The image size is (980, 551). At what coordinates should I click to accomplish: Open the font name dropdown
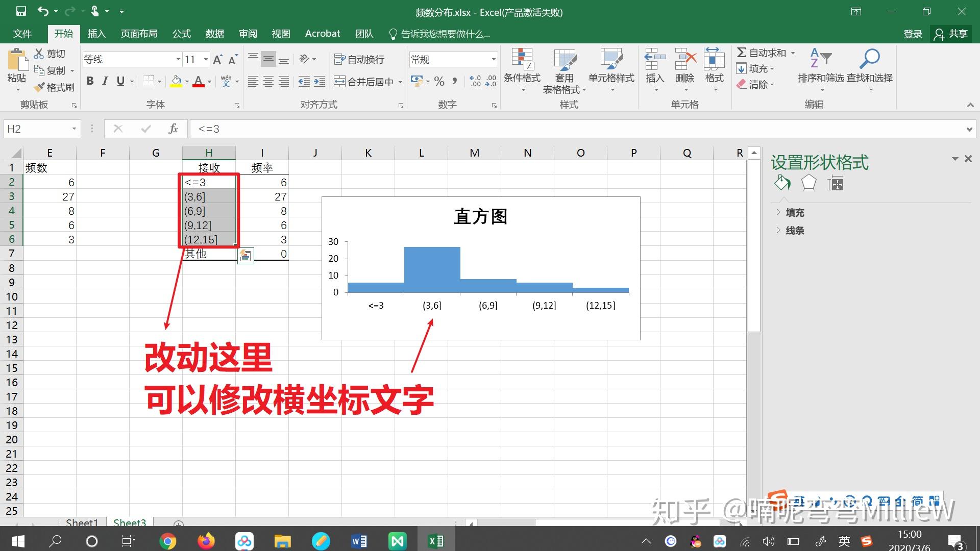(178, 60)
